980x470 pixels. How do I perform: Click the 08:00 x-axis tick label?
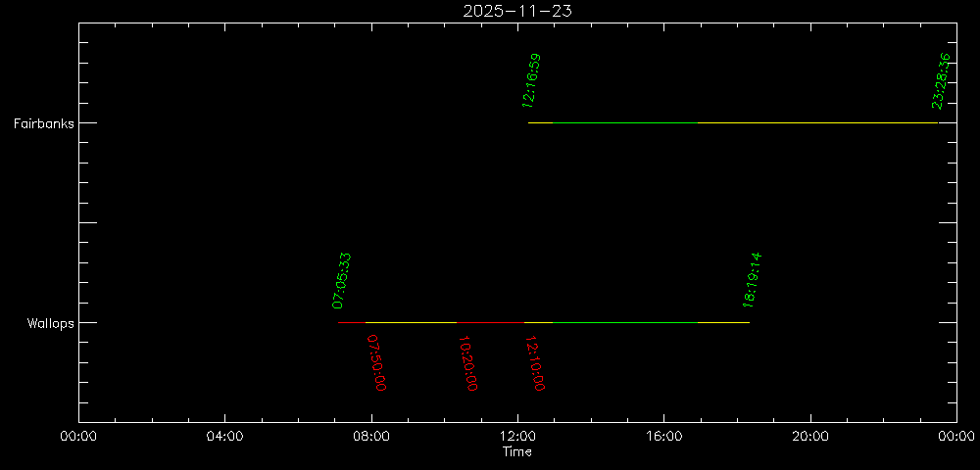[x=371, y=438]
